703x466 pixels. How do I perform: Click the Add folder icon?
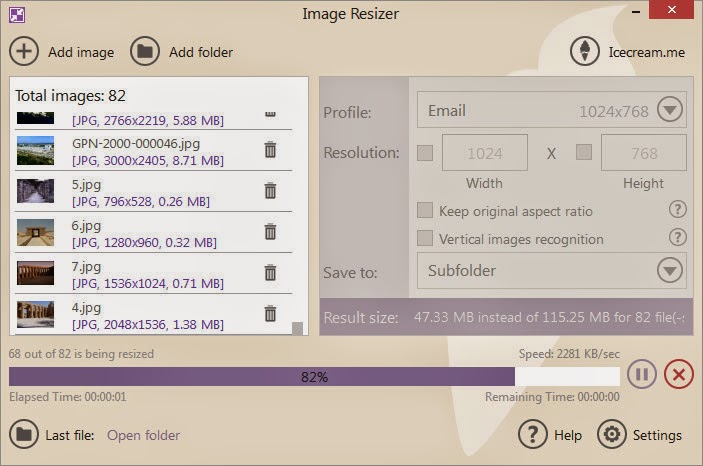[144, 52]
